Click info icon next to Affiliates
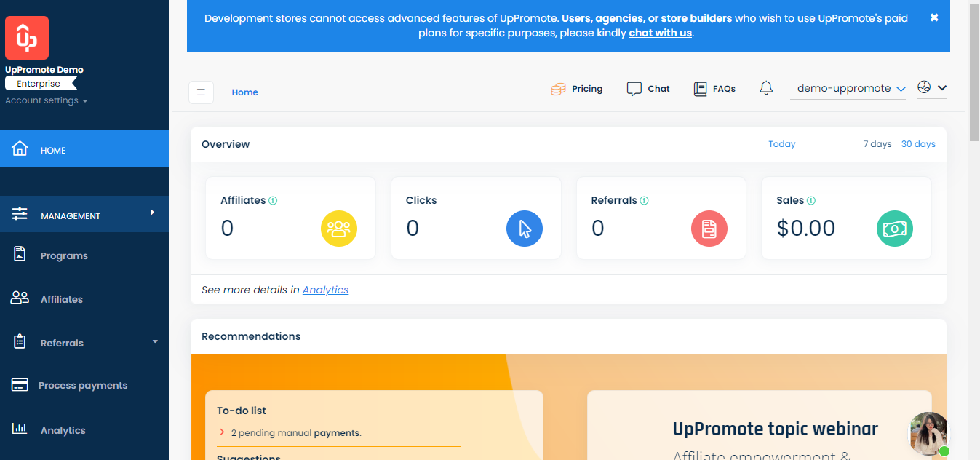This screenshot has height=460, width=980. [x=273, y=200]
